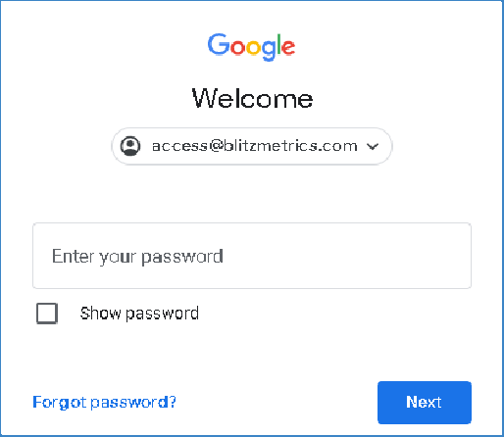
Task: Open the Forgot password? link
Action: click(x=104, y=402)
